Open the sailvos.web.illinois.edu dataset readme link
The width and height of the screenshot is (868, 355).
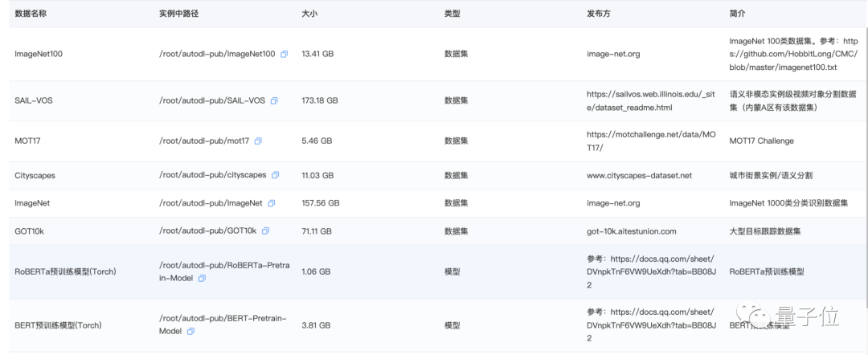pyautogui.click(x=650, y=100)
